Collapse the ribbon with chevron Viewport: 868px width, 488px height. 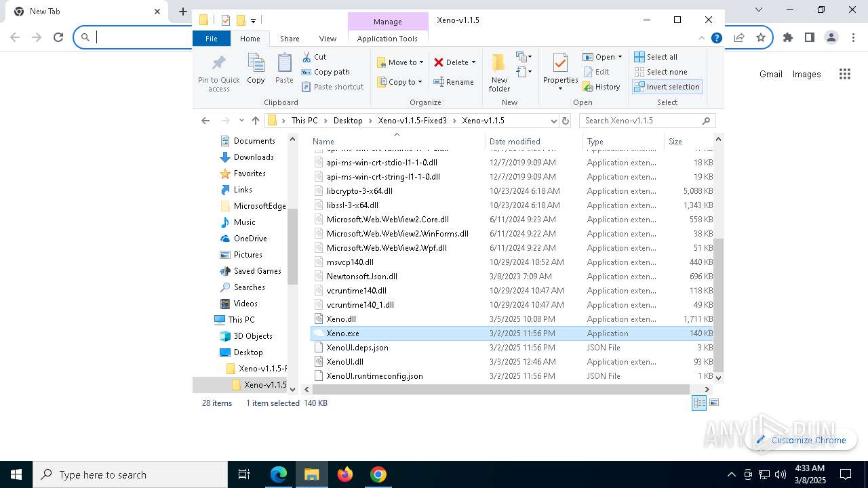tap(703, 39)
